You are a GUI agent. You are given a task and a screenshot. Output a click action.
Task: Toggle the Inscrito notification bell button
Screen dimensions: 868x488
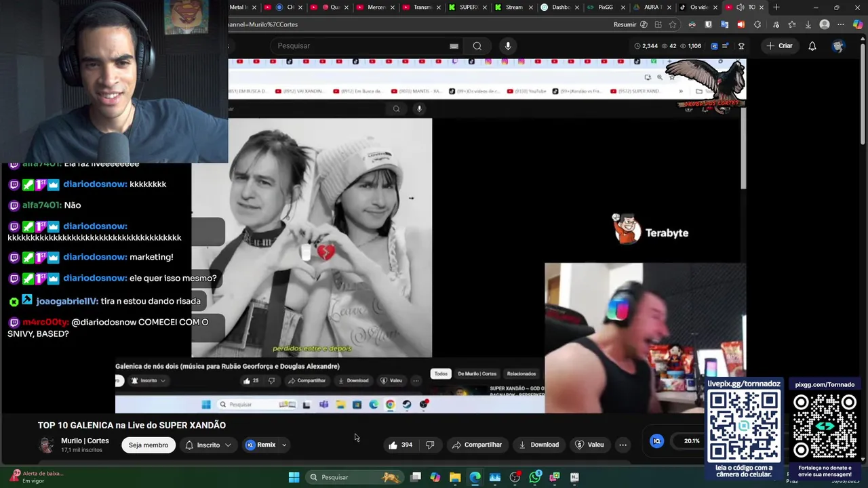pyautogui.click(x=208, y=445)
